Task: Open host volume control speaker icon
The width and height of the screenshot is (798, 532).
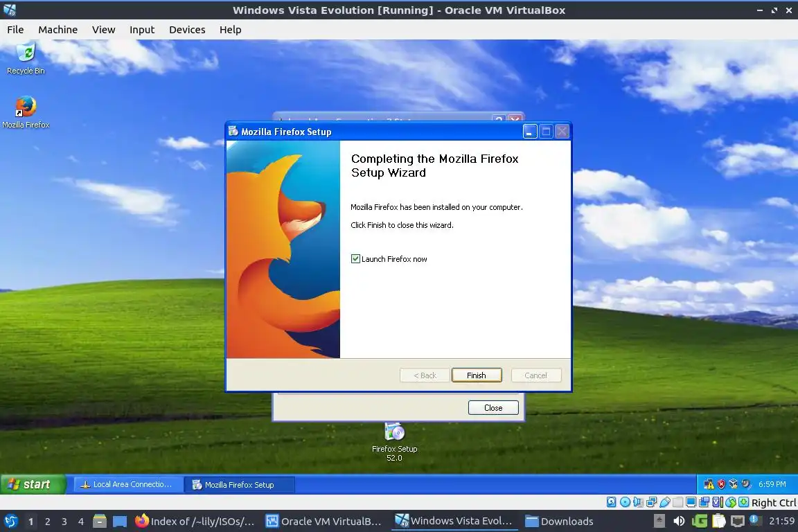Action: [x=679, y=521]
